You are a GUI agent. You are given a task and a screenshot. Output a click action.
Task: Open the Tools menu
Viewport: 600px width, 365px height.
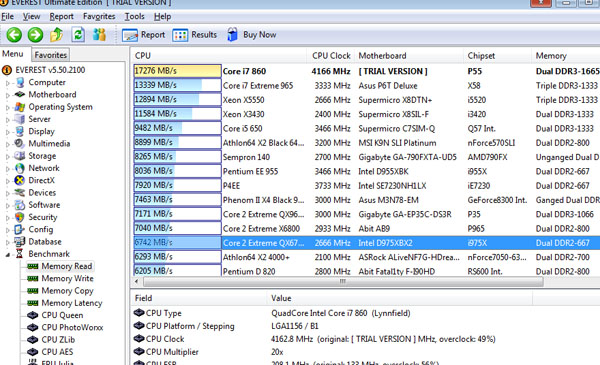click(x=134, y=16)
